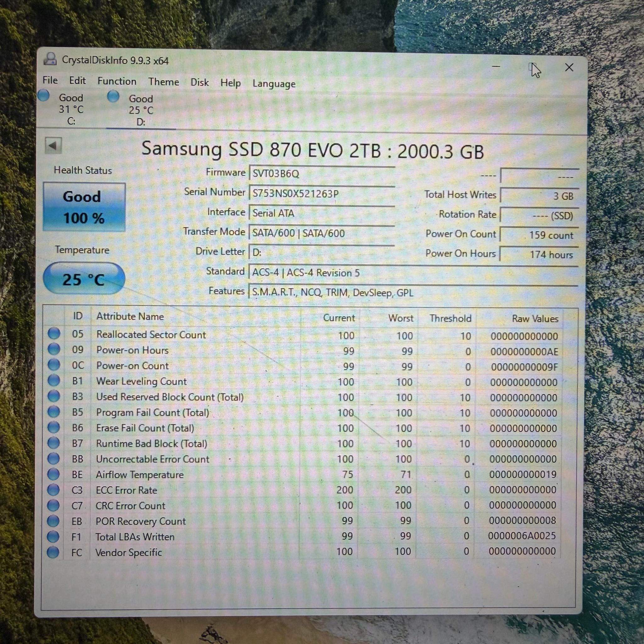Click status circle for Runtime Bad Block
This screenshot has width=644, height=644.
(54, 443)
